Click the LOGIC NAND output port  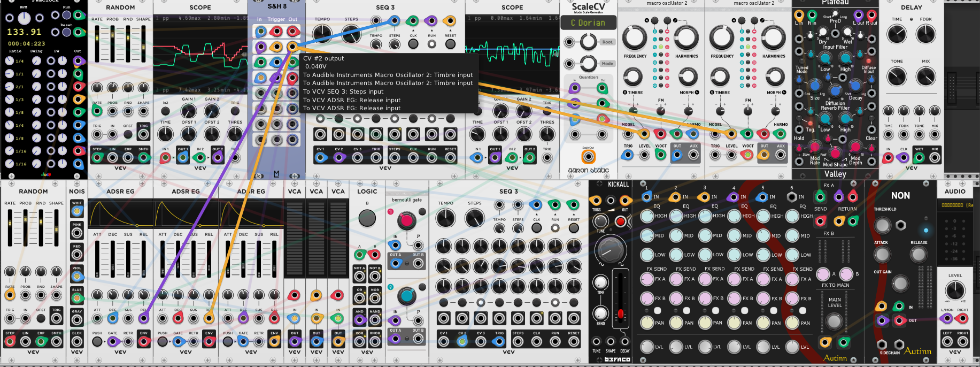[x=375, y=320]
